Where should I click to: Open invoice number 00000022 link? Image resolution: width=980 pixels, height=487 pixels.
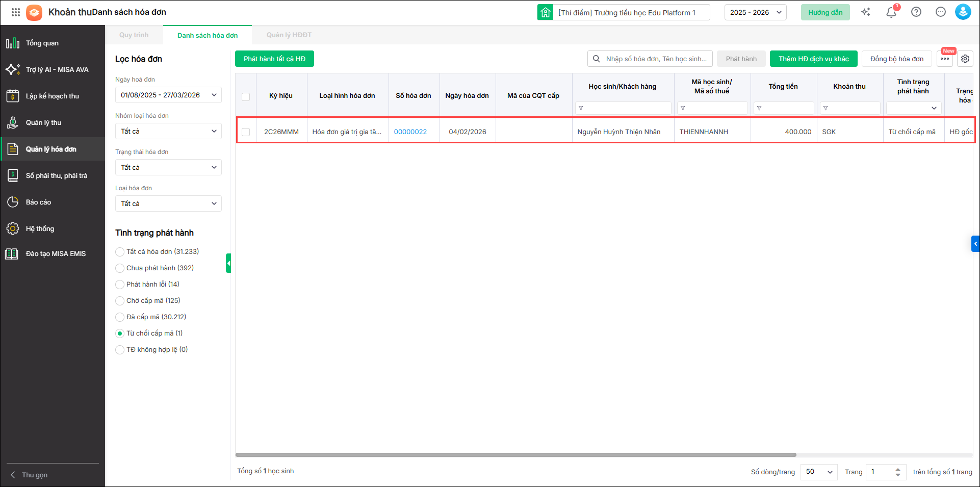(410, 132)
